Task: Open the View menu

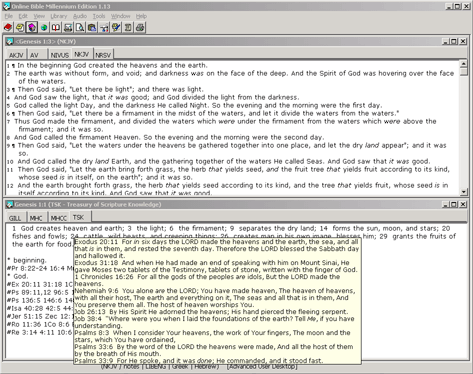Action: click(39, 16)
